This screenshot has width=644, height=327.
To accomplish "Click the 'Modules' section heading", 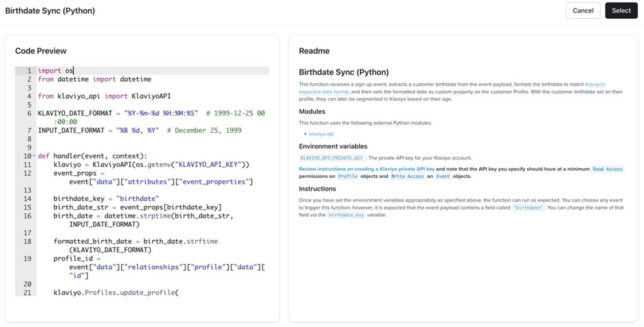I will [x=312, y=112].
